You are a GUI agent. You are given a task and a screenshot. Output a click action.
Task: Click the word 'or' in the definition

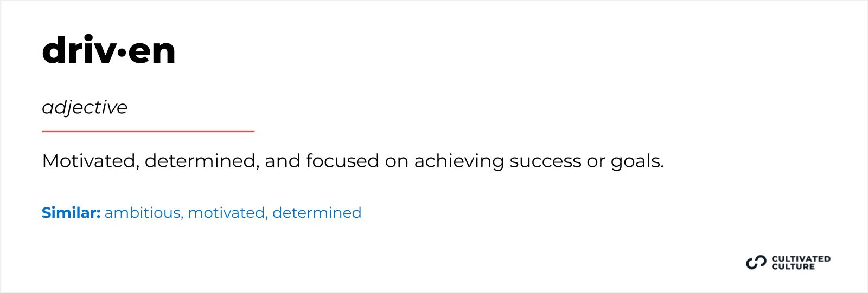click(596, 161)
